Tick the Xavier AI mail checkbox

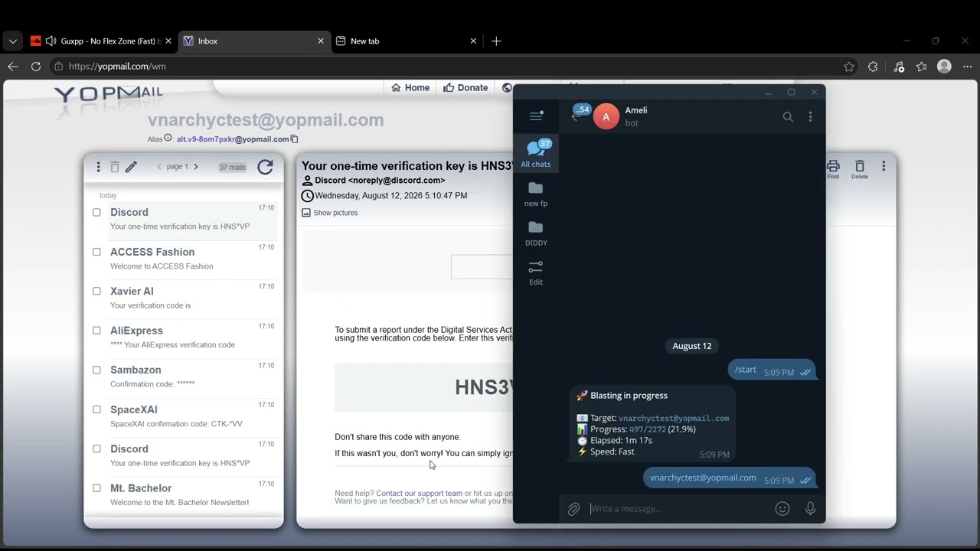tap(96, 291)
